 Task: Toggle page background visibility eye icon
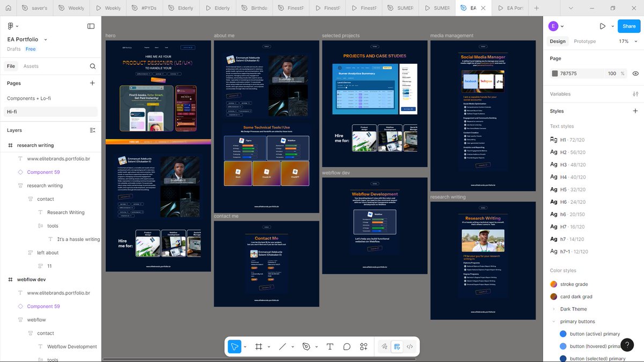(x=635, y=73)
